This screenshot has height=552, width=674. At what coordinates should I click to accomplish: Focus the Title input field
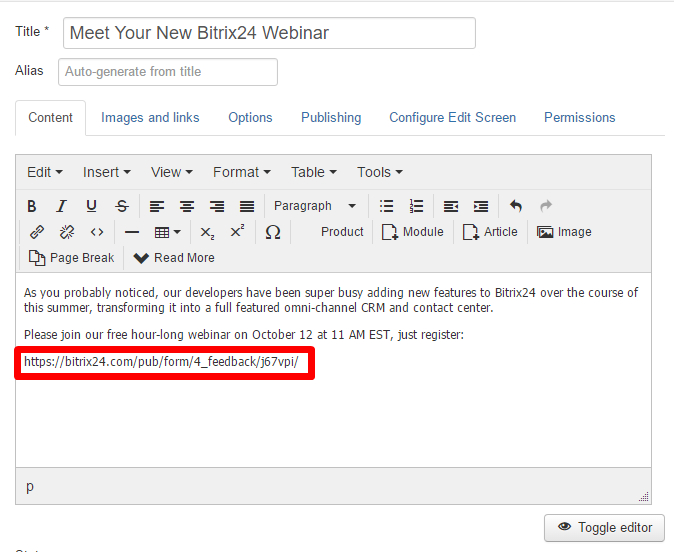click(x=269, y=33)
